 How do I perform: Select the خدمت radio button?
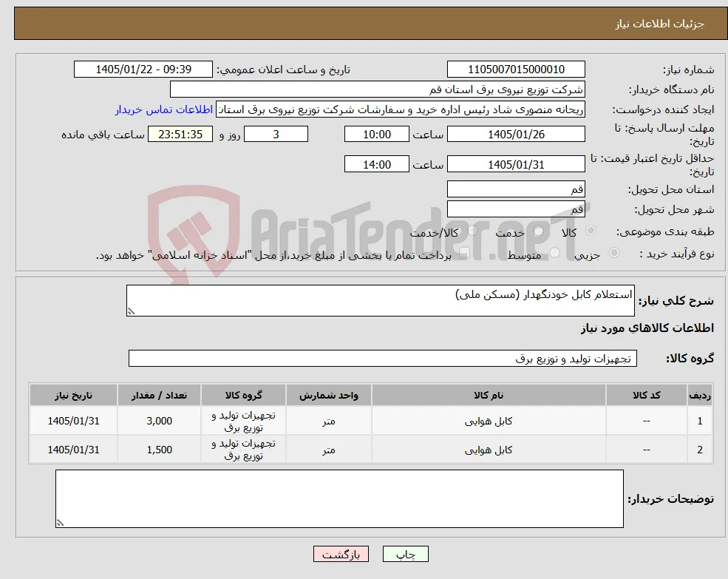pyautogui.click(x=539, y=231)
